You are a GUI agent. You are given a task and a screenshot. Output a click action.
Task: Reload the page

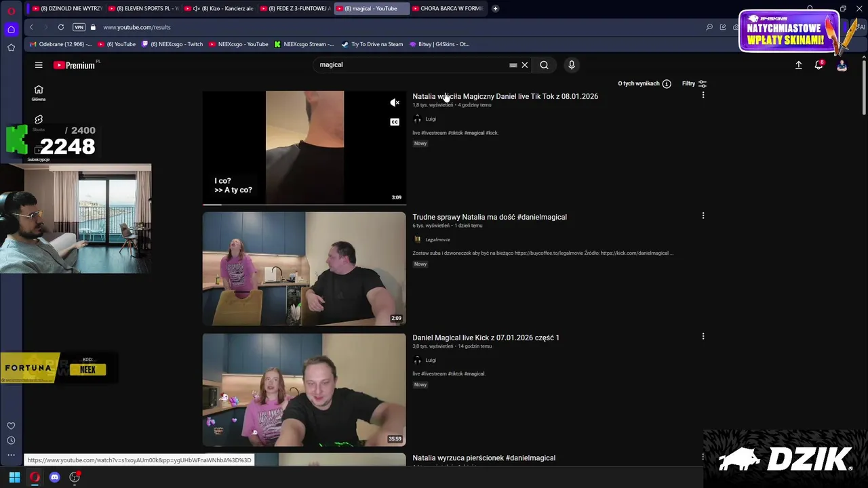point(61,27)
